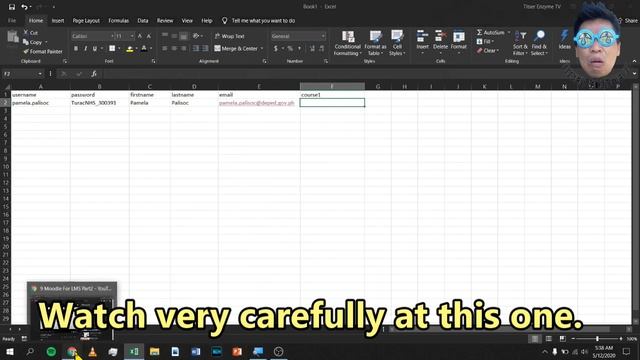Screen dimensions: 640x360
Task: Open Format as Table gallery
Action: point(375,42)
